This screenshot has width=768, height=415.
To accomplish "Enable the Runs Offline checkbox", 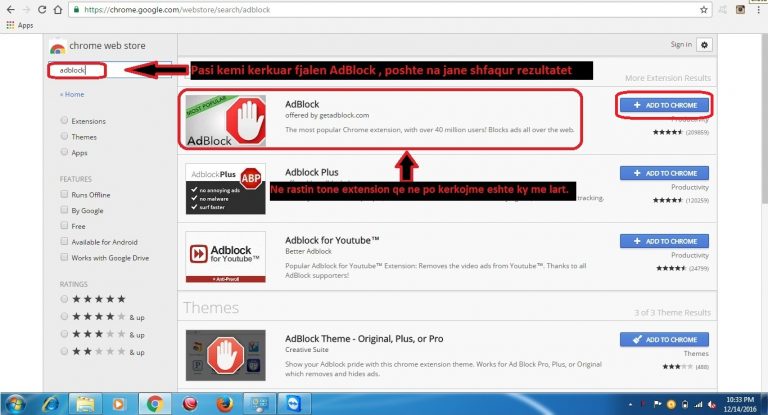I will [64, 194].
